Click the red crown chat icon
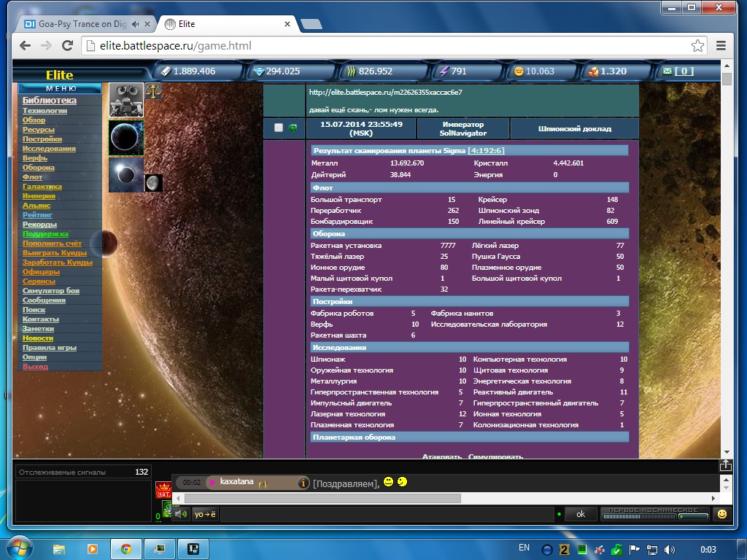The height and width of the screenshot is (560, 747). click(x=163, y=490)
